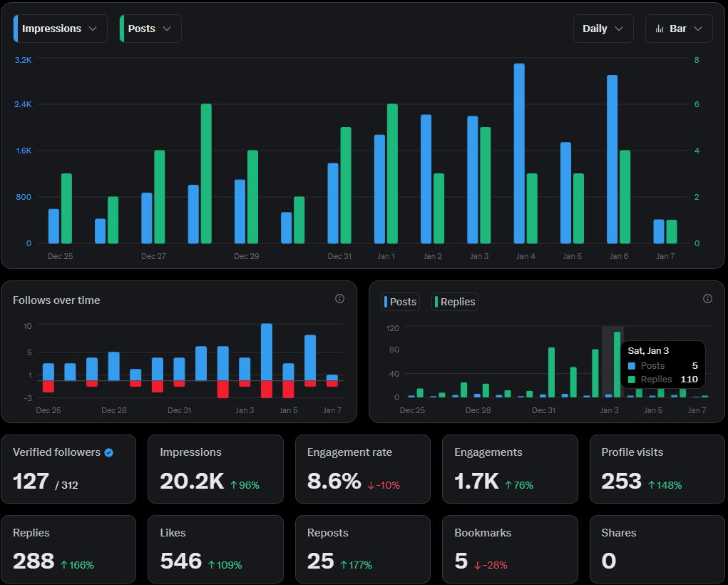
Task: Open the Bar chart type dropdown
Action: (x=678, y=29)
